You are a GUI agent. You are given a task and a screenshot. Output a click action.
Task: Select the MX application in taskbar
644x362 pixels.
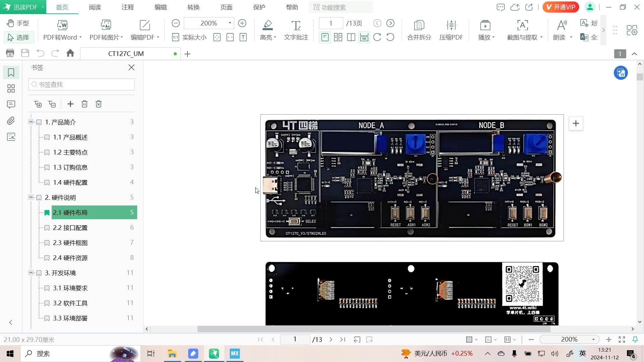click(235, 353)
